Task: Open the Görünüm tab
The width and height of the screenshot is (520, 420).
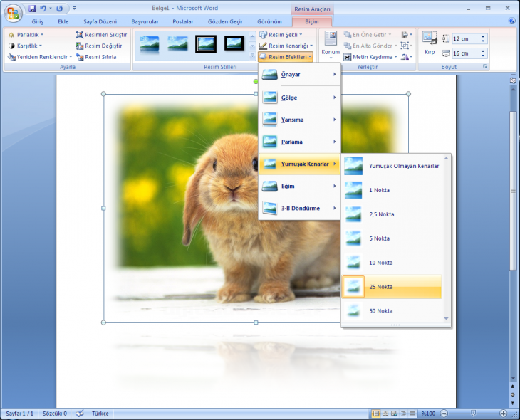Action: point(270,21)
